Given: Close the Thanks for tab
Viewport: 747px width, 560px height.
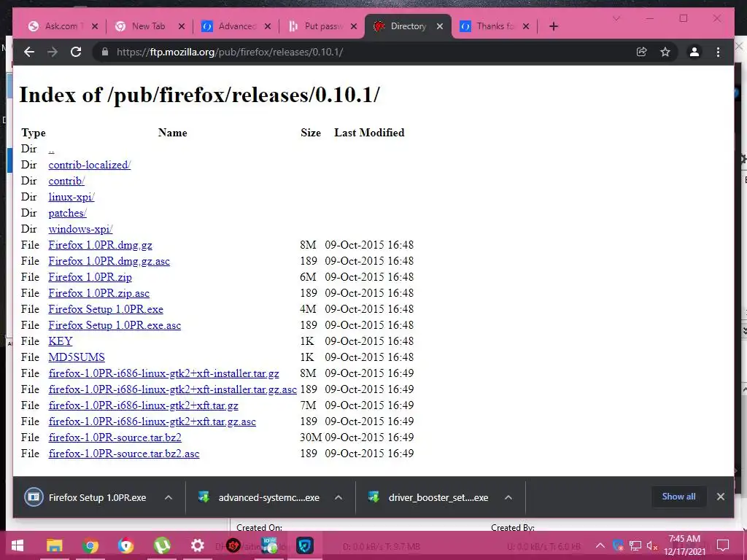Looking at the screenshot, I should point(526,26).
